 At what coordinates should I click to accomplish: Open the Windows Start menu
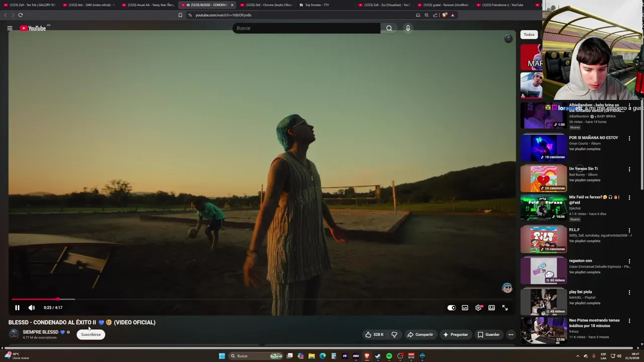pyautogui.click(x=222, y=356)
